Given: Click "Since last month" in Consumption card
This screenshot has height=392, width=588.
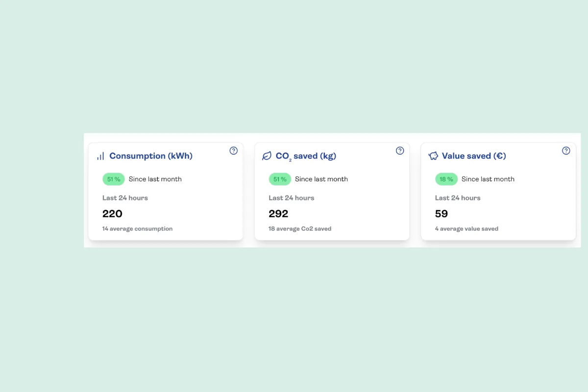Looking at the screenshot, I should coord(155,179).
